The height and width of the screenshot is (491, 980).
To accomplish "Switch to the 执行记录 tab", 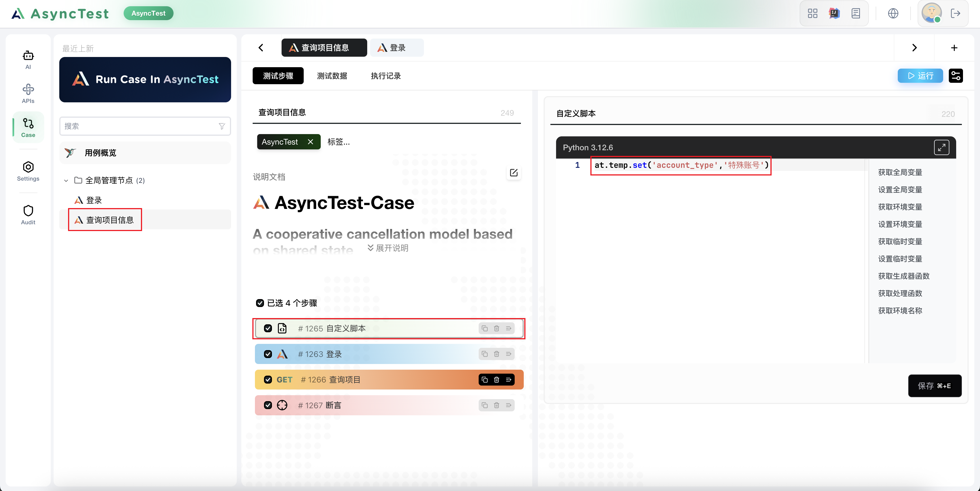I will coord(385,76).
